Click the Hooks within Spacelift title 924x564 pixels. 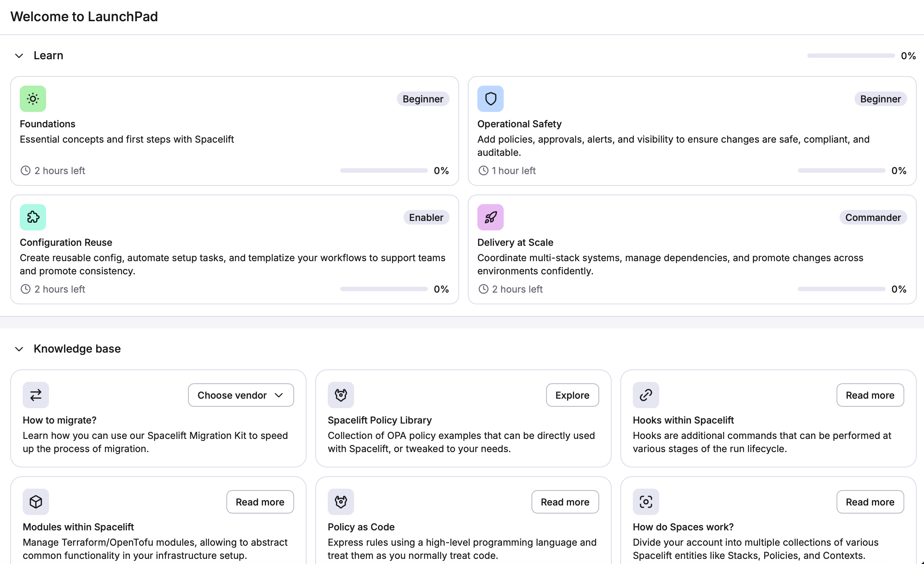pyautogui.click(x=683, y=420)
